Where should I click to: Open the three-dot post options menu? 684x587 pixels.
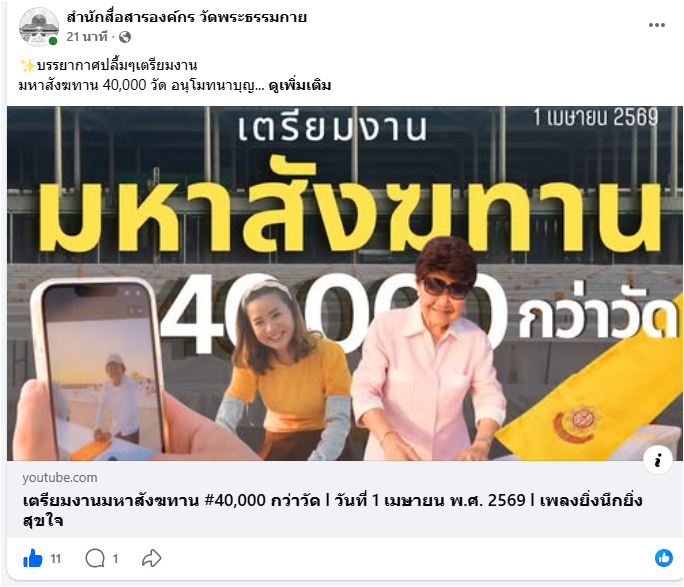point(657,25)
